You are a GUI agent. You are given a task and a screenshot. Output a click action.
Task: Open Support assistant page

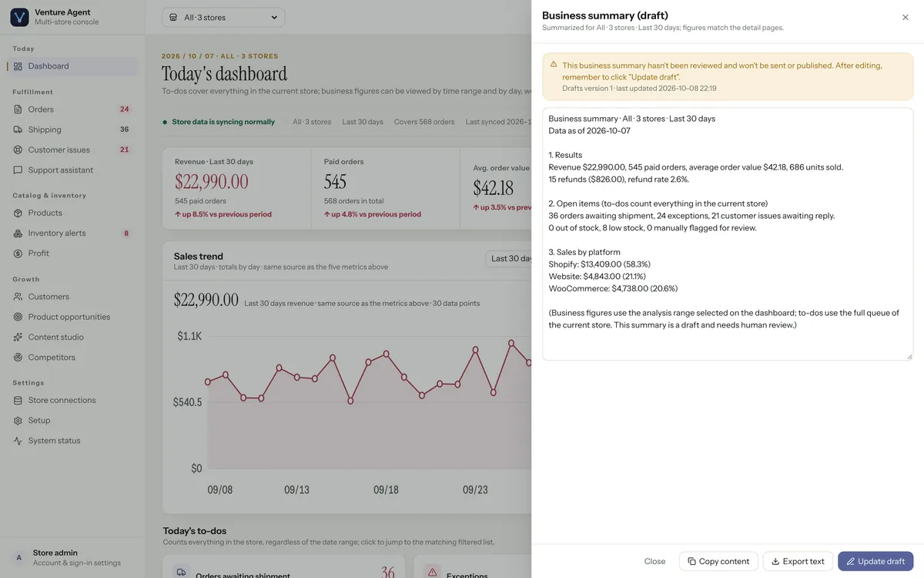tap(72, 170)
